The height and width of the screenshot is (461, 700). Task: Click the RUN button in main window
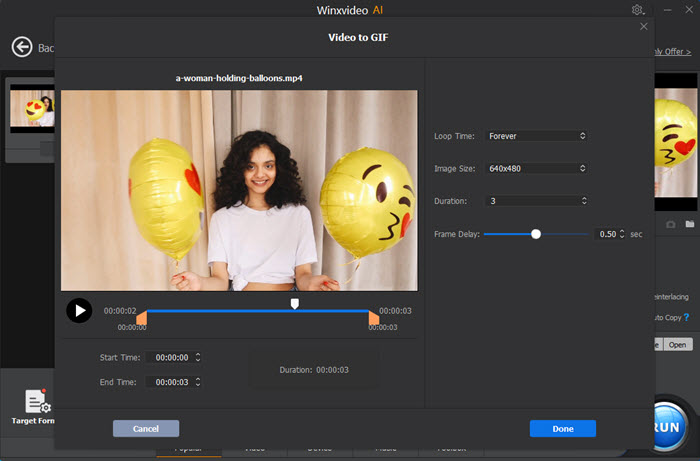point(668,427)
